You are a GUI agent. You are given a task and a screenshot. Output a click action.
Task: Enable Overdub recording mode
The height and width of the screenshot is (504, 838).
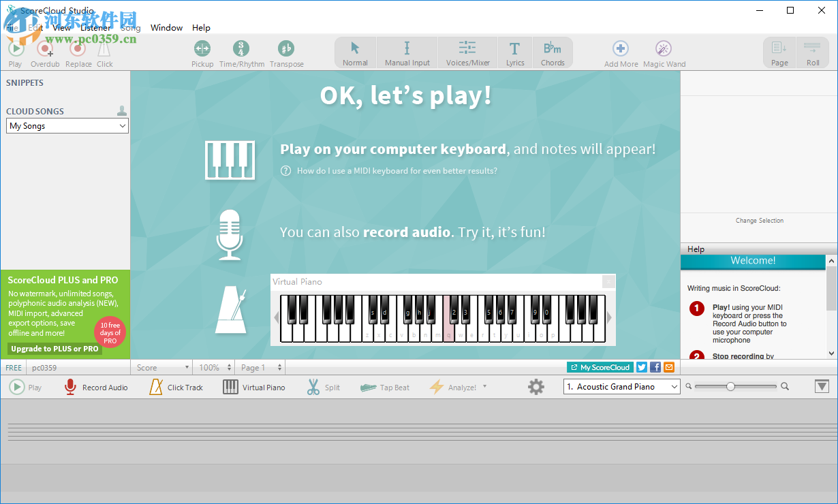[44, 52]
